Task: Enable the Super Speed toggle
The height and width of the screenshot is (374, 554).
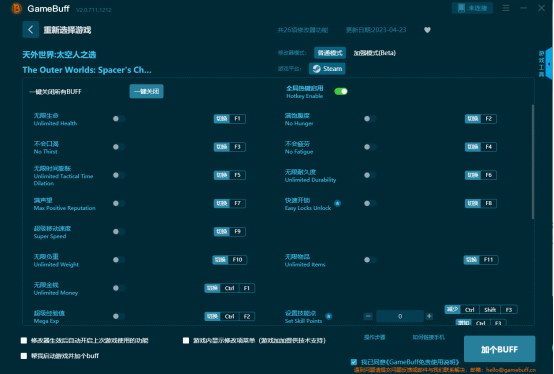Action: [119, 232]
